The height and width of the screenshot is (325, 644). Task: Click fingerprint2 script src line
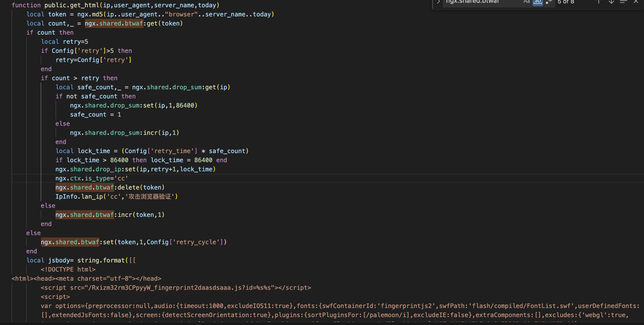click(x=176, y=288)
